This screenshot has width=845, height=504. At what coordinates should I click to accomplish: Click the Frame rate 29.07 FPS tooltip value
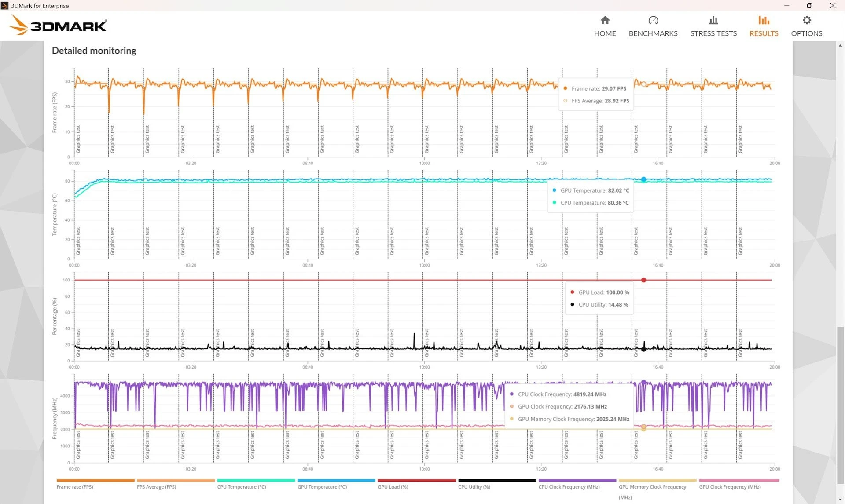point(614,88)
